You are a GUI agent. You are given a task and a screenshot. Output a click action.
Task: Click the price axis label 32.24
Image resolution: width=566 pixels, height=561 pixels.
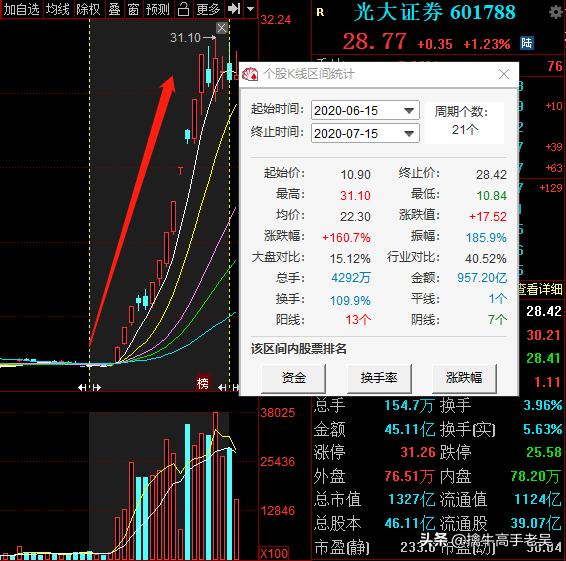[x=275, y=19]
